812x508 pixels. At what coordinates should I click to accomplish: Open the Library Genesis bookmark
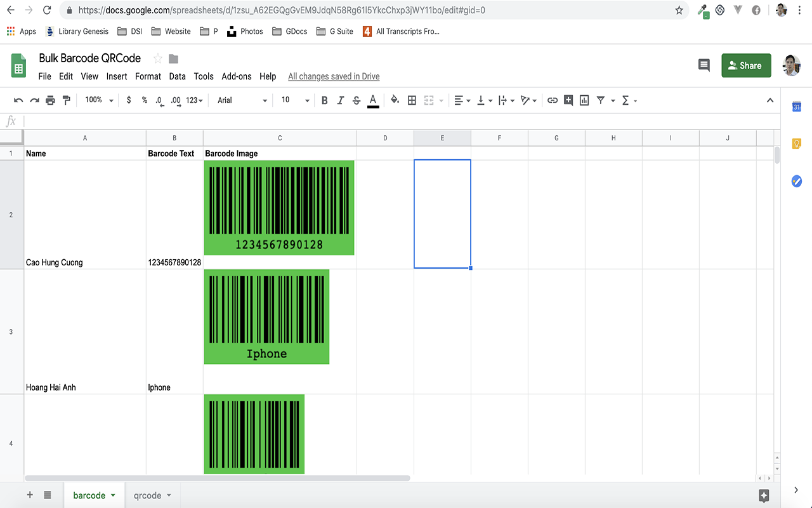tap(77, 31)
